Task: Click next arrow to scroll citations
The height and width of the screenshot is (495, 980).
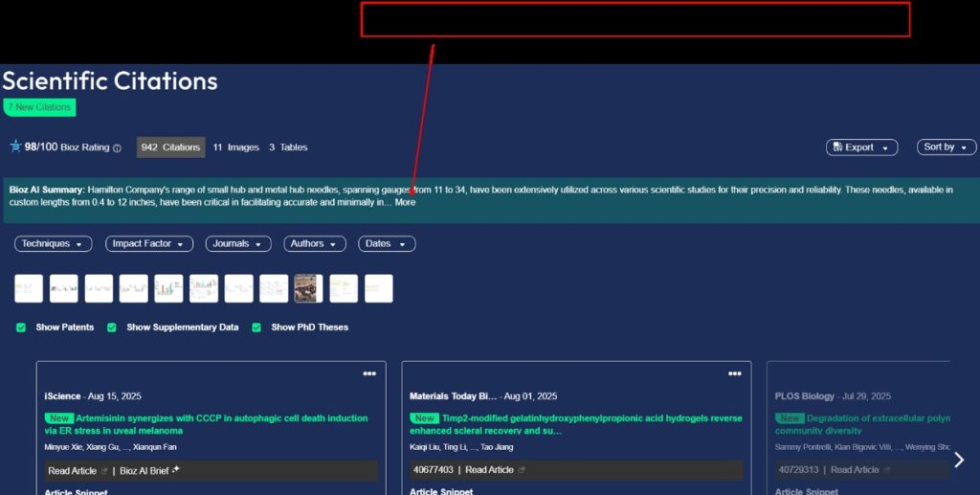Action: 959,461
